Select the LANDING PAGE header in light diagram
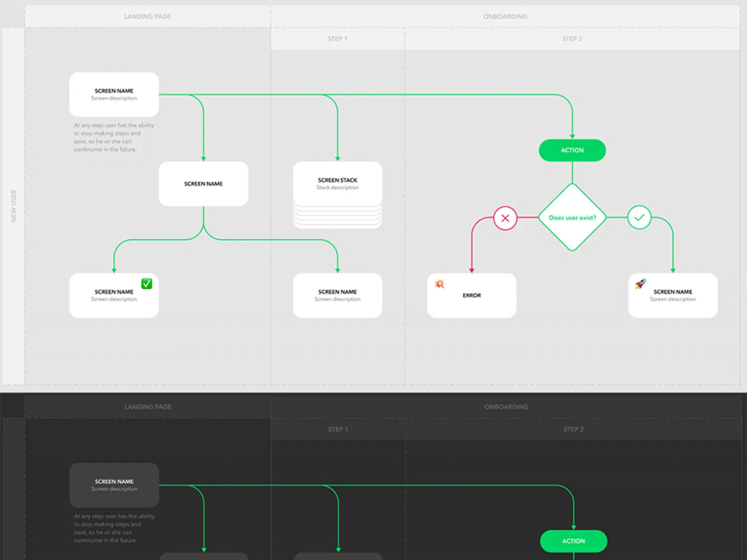 coord(148,16)
